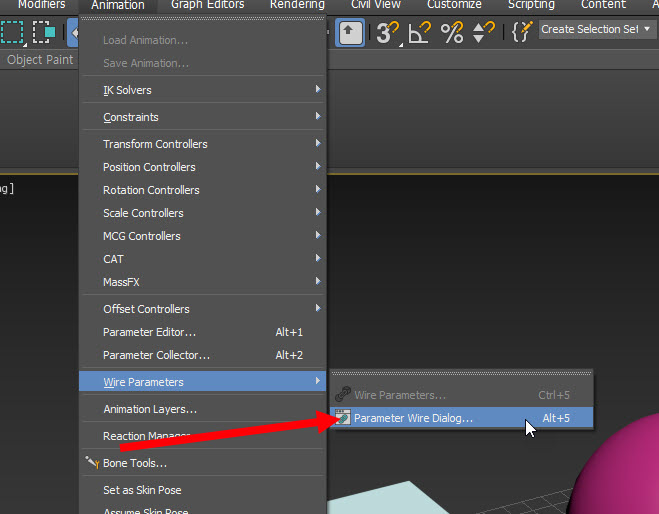This screenshot has width=659, height=514.
Task: Expand the Constraints submenu
Action: [203, 117]
